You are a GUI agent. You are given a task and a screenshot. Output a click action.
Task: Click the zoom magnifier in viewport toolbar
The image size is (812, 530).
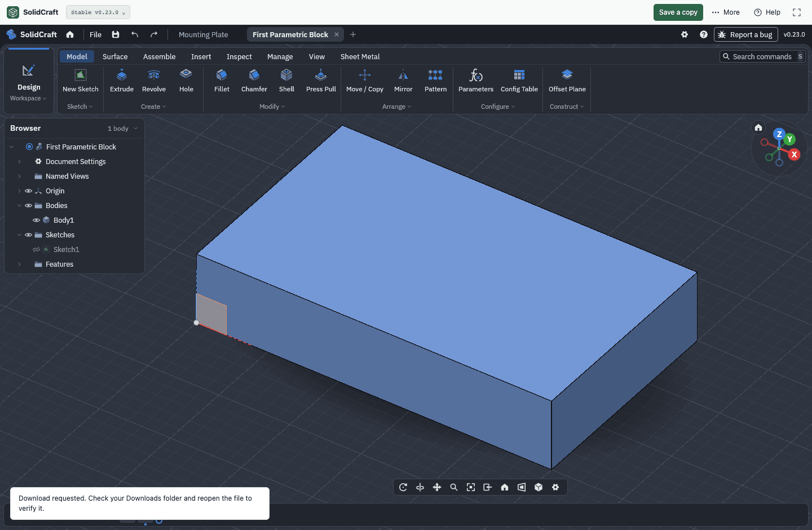[454, 487]
